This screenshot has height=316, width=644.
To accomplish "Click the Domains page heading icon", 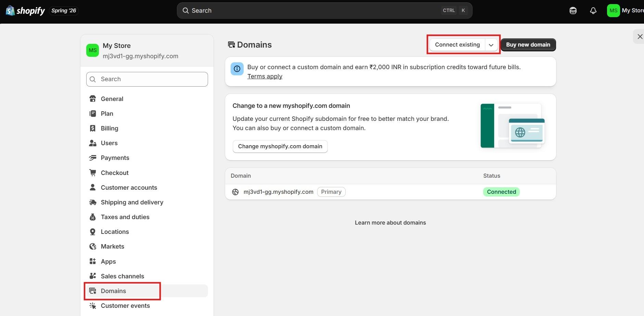I will coord(232,45).
